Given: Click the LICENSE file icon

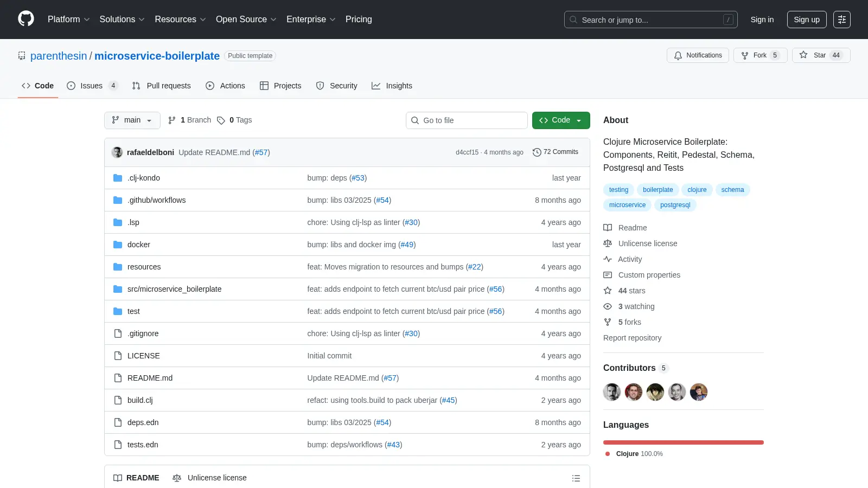Looking at the screenshot, I should click(x=118, y=356).
